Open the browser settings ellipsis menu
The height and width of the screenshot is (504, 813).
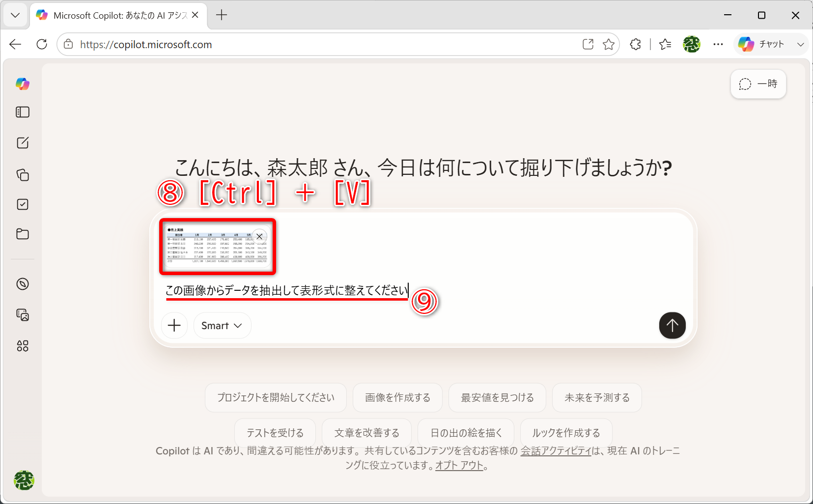(718, 44)
